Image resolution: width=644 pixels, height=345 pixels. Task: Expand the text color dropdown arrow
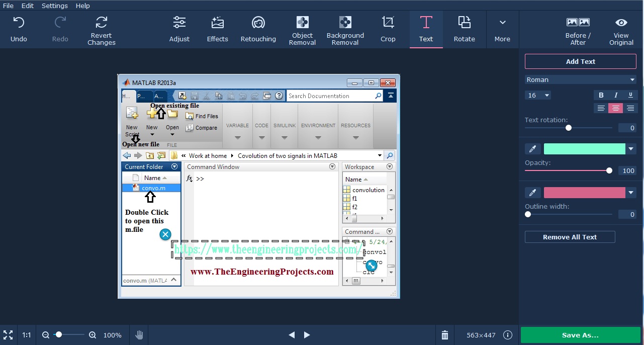pyautogui.click(x=631, y=149)
